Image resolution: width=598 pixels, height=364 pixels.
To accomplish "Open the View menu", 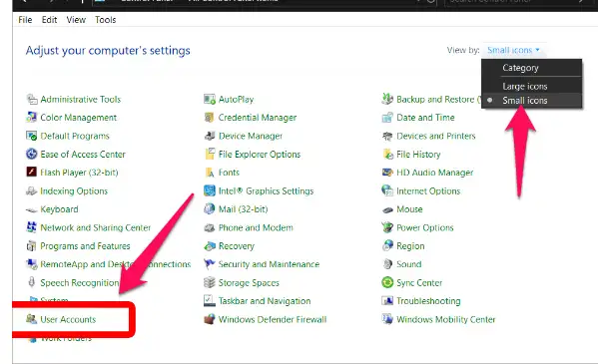I will (76, 19).
